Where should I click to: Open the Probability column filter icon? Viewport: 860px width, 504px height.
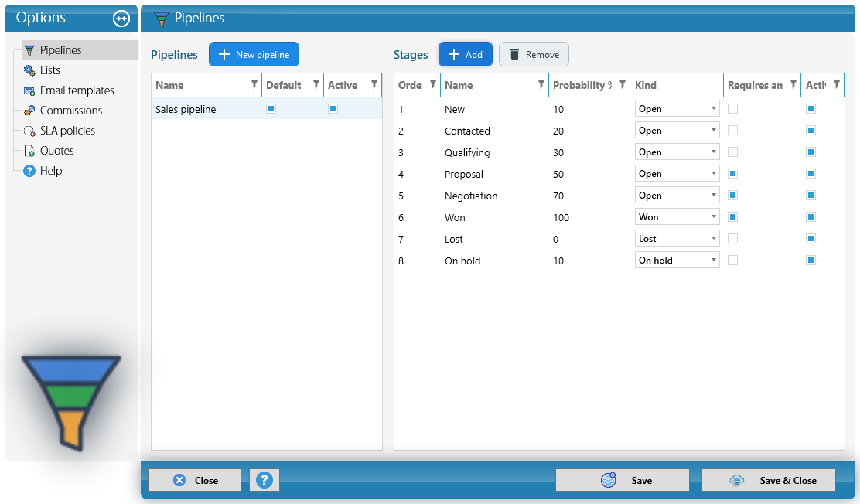(x=622, y=84)
